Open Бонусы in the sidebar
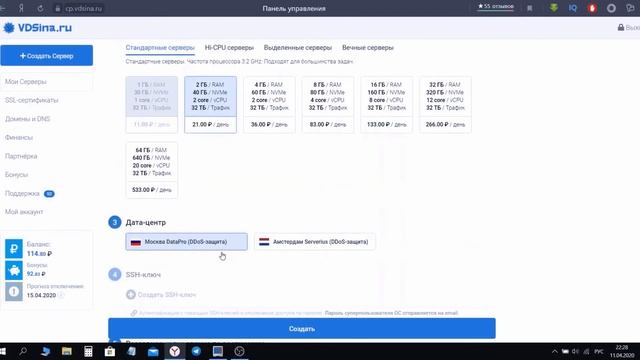Viewport: 640px width, 360px height. click(16, 175)
